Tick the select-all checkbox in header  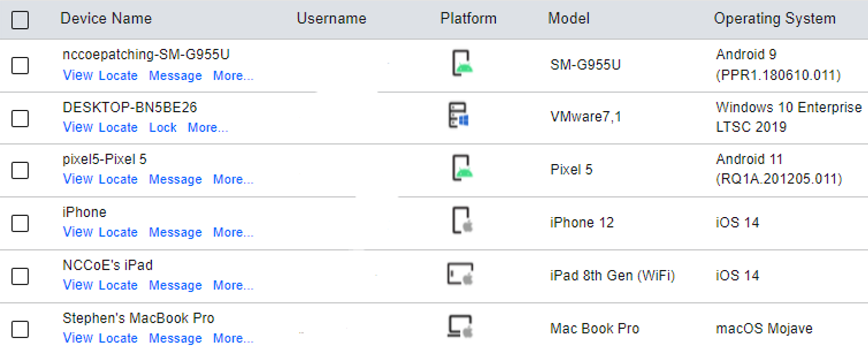click(20, 20)
